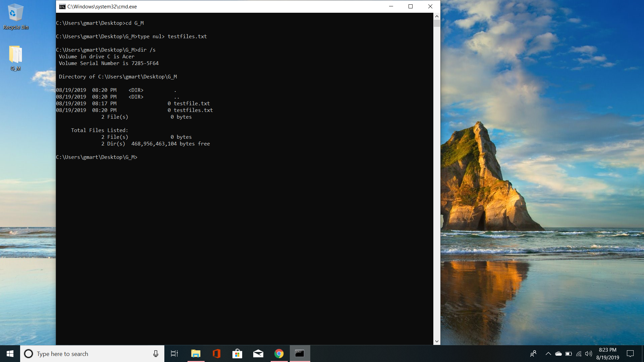Launch Office from the taskbar
This screenshot has width=644, height=362.
[216, 354]
